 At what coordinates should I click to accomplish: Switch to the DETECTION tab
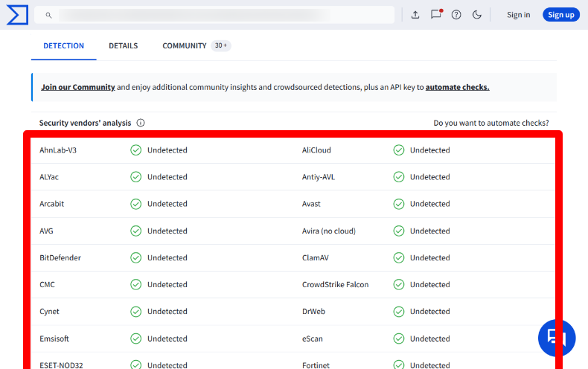click(64, 45)
